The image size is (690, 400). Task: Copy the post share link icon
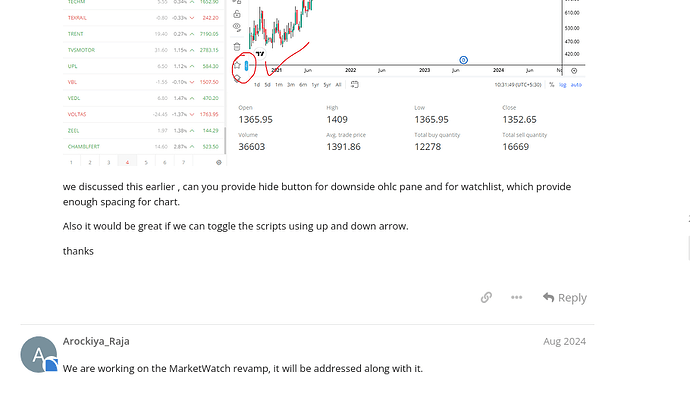[x=486, y=297]
